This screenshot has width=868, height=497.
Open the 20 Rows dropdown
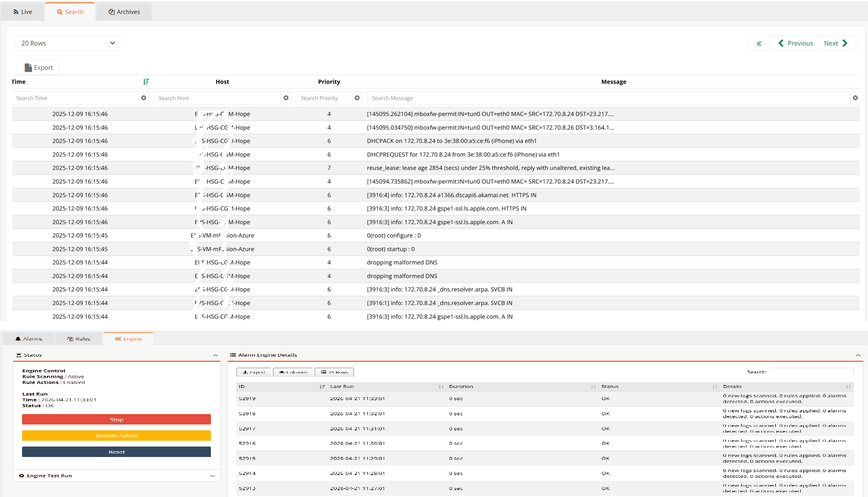(x=67, y=43)
